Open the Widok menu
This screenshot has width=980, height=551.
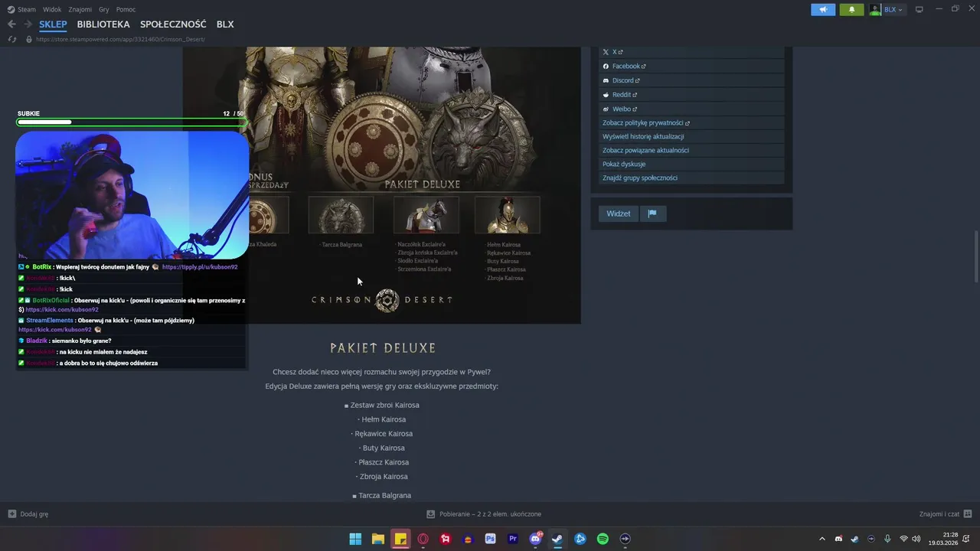(x=52, y=9)
